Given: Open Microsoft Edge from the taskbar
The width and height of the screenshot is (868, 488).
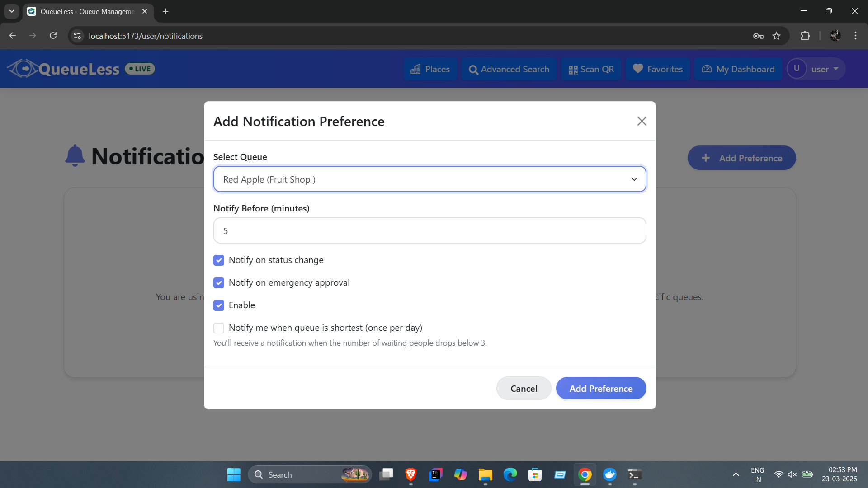Looking at the screenshot, I should coord(510,474).
